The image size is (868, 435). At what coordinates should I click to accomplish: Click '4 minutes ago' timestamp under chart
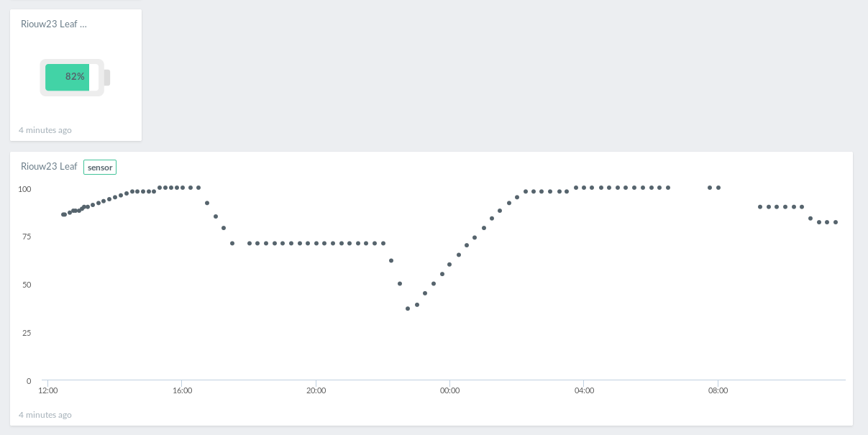coord(45,415)
